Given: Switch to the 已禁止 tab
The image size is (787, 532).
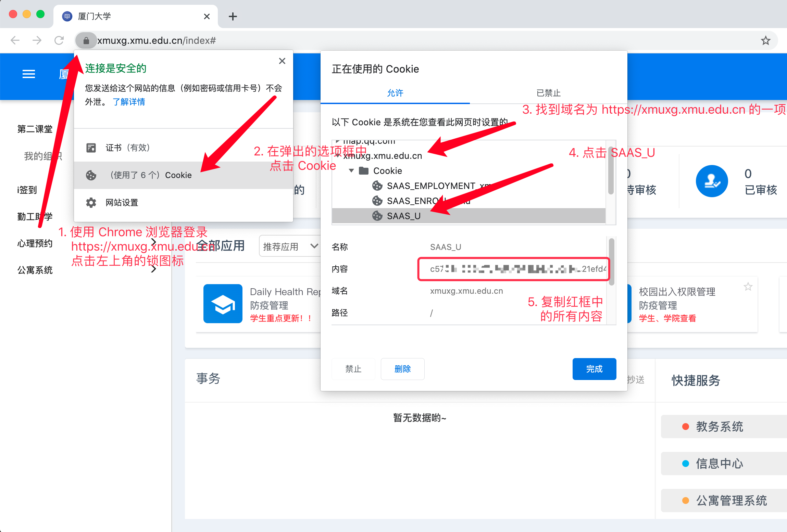Looking at the screenshot, I should 548,93.
